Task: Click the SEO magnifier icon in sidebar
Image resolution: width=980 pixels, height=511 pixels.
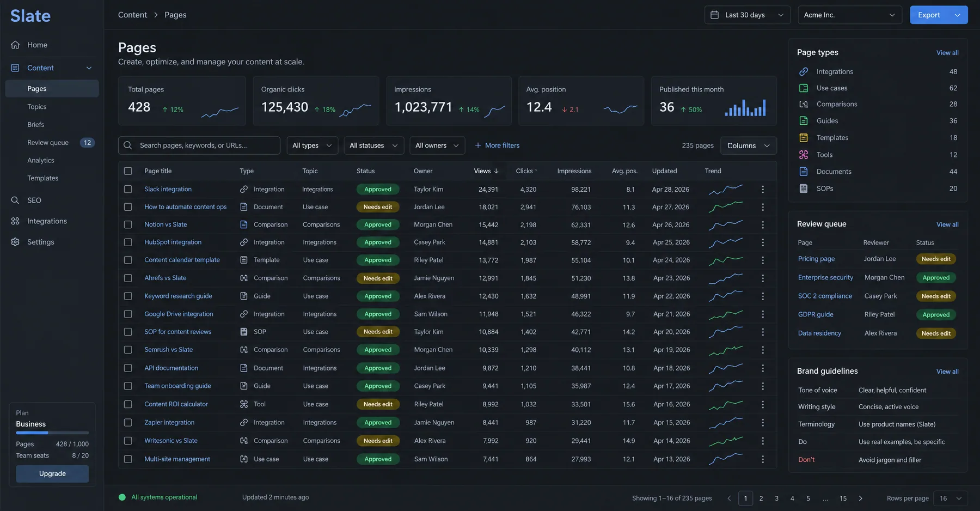Action: 15,200
